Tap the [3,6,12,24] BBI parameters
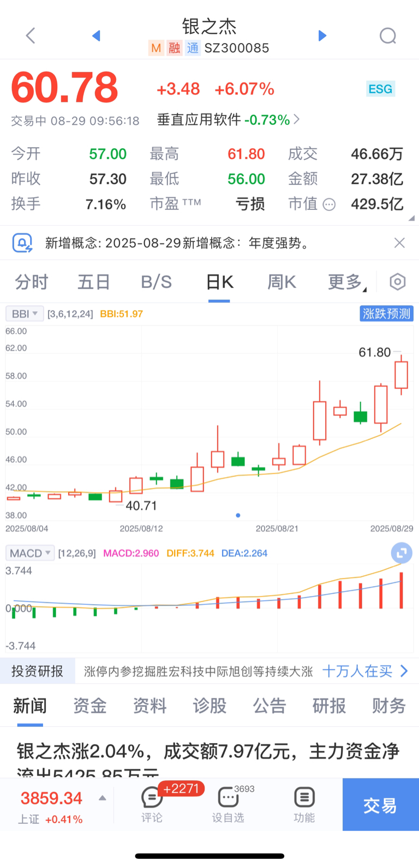419x868 pixels. tap(70, 314)
